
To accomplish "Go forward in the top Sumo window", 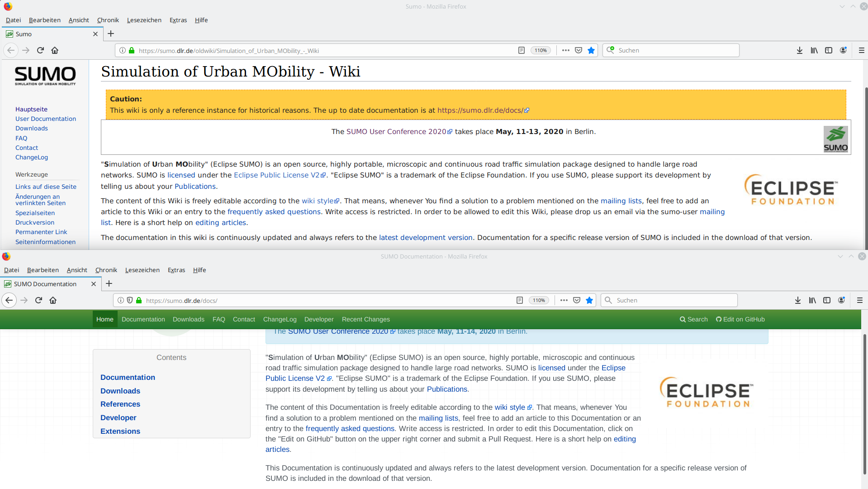I will pyautogui.click(x=26, y=50).
